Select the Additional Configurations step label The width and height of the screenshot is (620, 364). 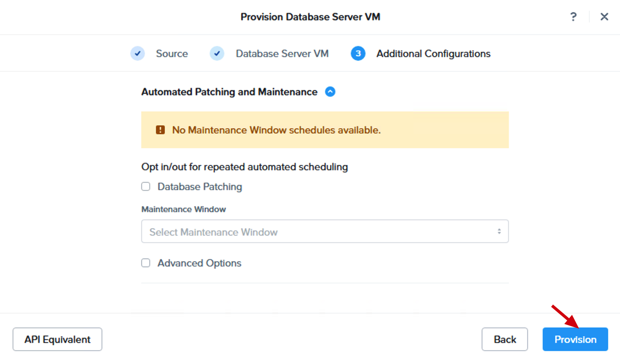[433, 54]
